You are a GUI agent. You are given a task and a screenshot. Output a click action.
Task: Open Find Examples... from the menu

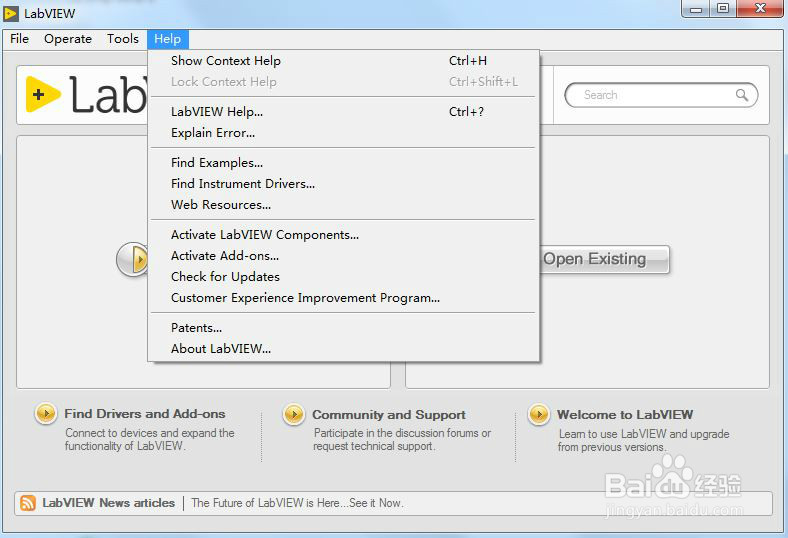pos(344,163)
